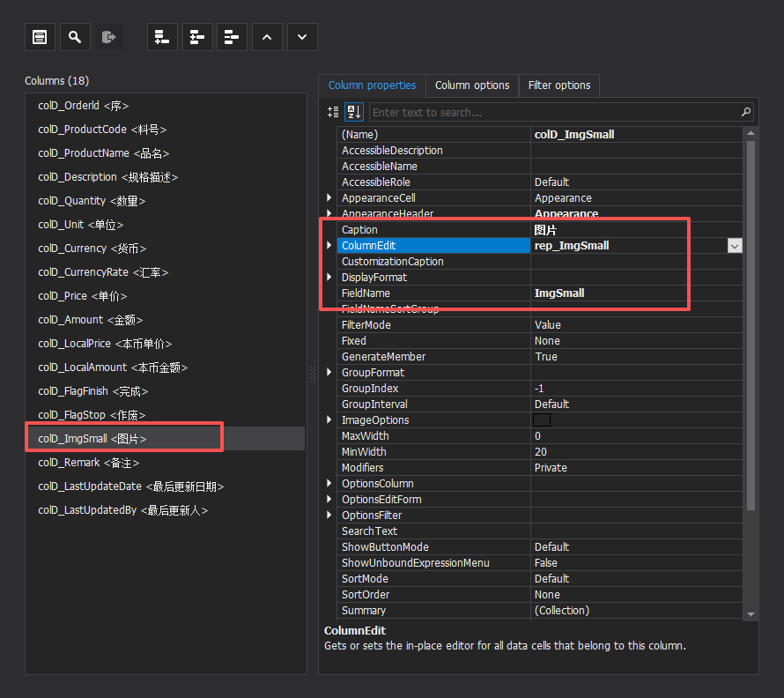Open the ColumnEdit dropdown showing rep_ImgSmall
784x698 pixels.
click(735, 245)
